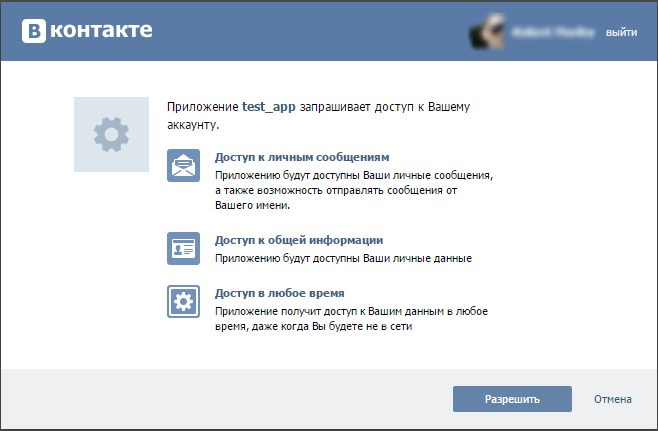
Task: Click text 'а также возможность отправлять сообщения от'
Action: coord(336,190)
